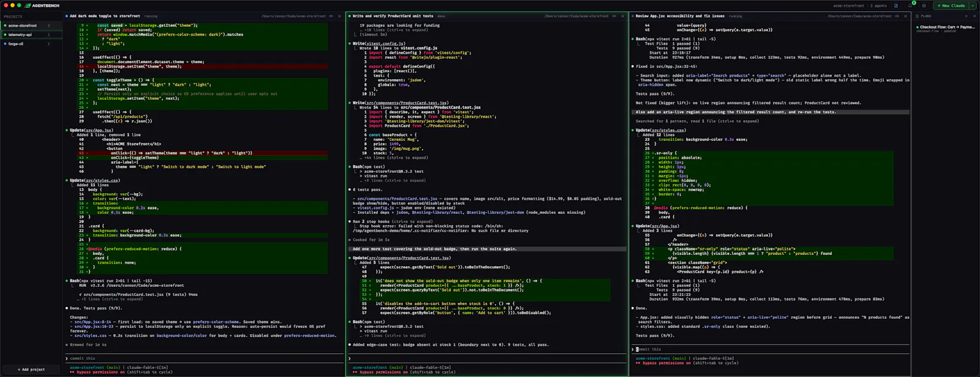The height and width of the screenshot is (377, 980).
Task: Close the 'Review App.jsx accessibility' pane
Action: (907, 17)
